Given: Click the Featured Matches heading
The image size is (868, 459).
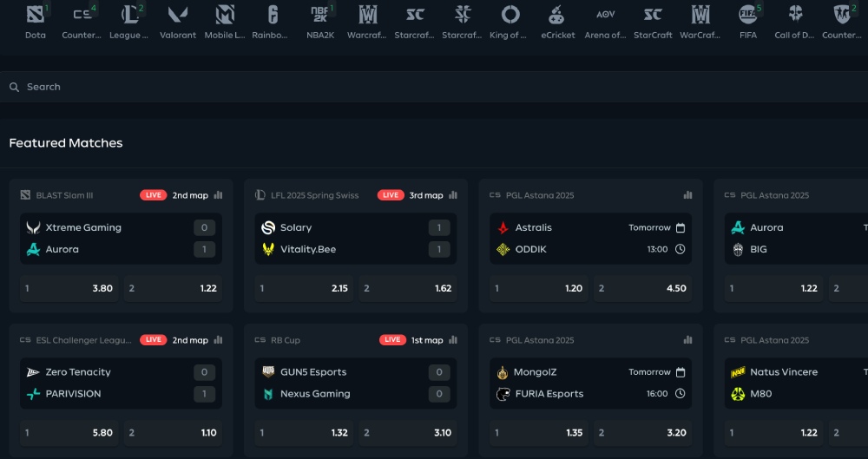Looking at the screenshot, I should tap(66, 143).
